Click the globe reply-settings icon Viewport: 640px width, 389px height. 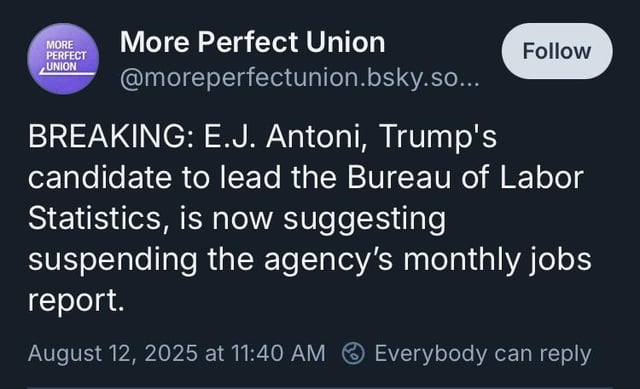(353, 353)
